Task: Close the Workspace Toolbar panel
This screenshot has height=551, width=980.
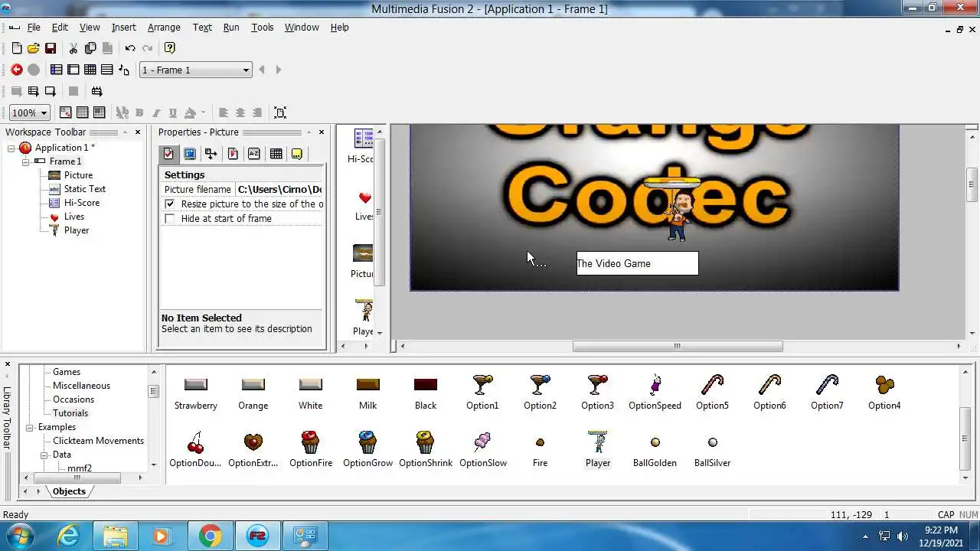Action: [x=138, y=132]
